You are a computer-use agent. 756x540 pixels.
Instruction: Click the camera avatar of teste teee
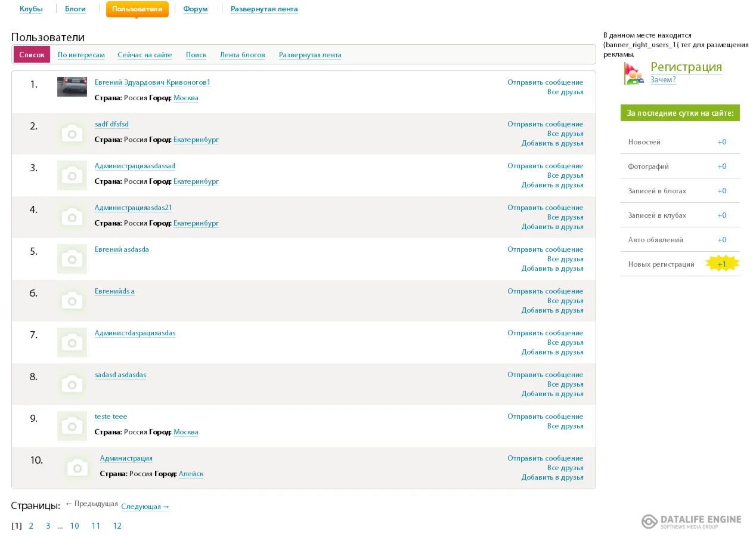tap(72, 426)
